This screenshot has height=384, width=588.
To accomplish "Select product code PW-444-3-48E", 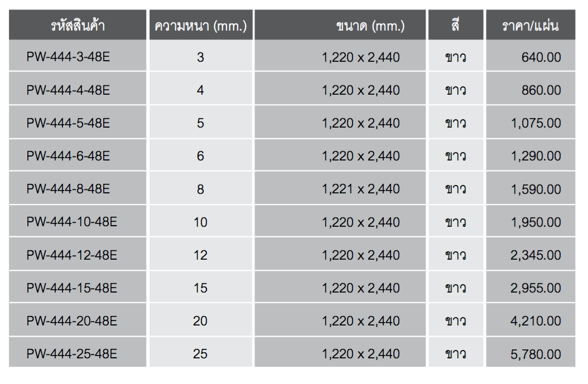I will 68,57.
